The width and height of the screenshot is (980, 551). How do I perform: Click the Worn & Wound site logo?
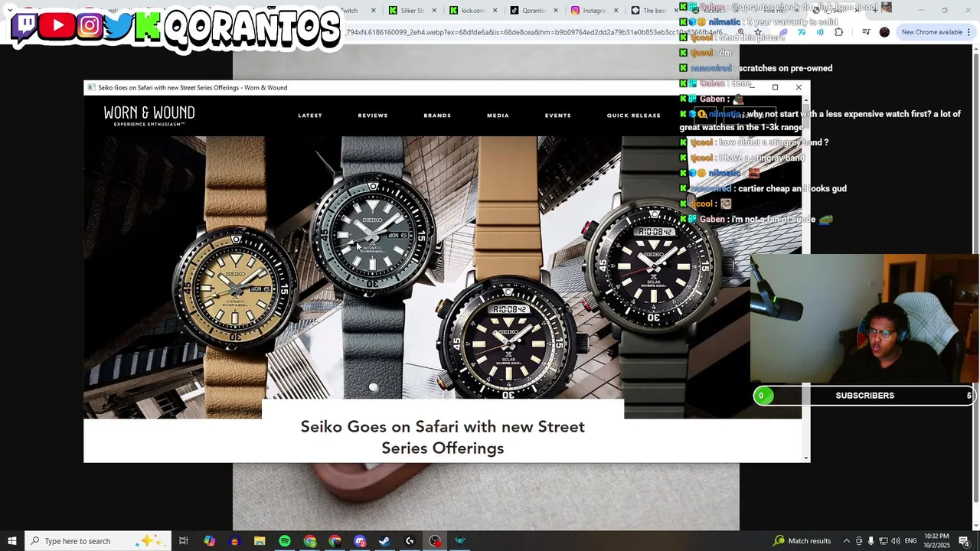[149, 116]
